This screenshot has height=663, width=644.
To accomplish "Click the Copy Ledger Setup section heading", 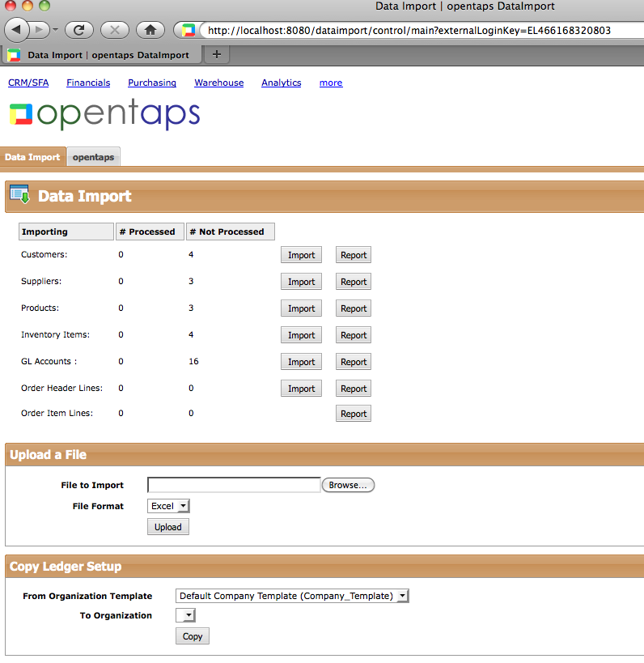I will [x=66, y=566].
